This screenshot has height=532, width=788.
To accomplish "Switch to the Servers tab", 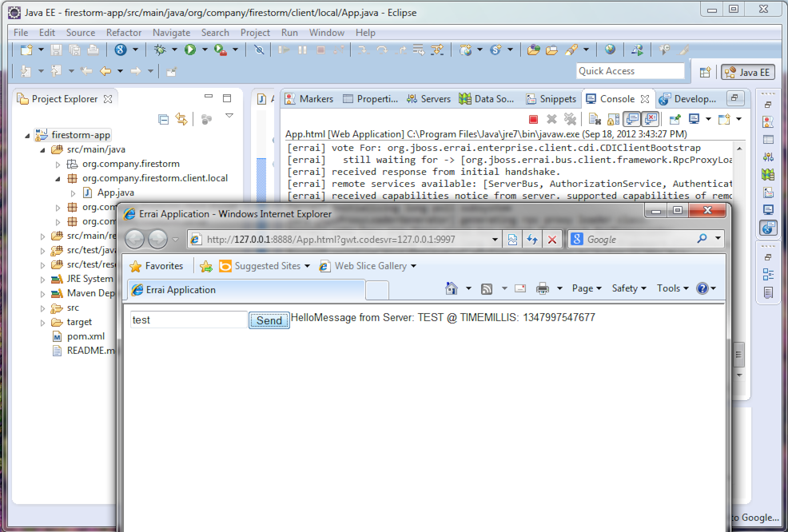I will click(x=428, y=99).
